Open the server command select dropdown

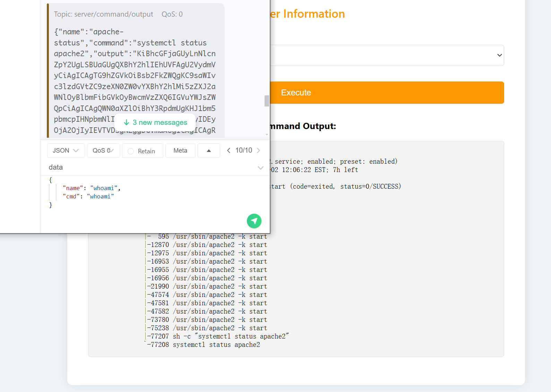387,55
